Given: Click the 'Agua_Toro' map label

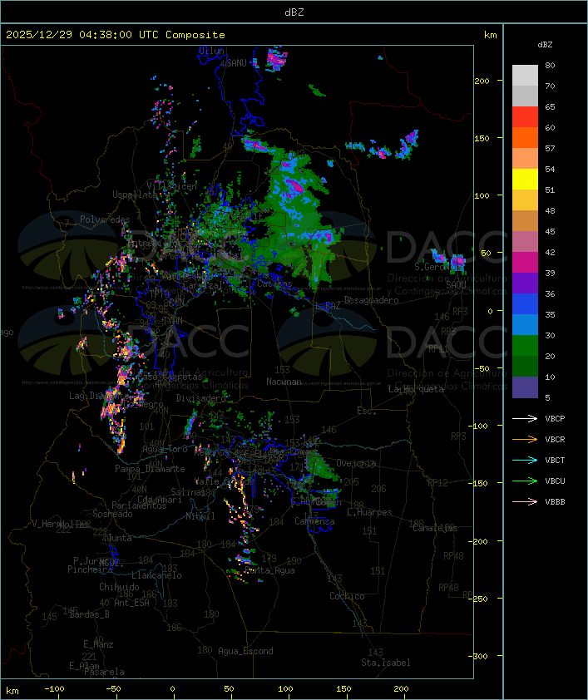Looking at the screenshot, I should tap(166, 449).
